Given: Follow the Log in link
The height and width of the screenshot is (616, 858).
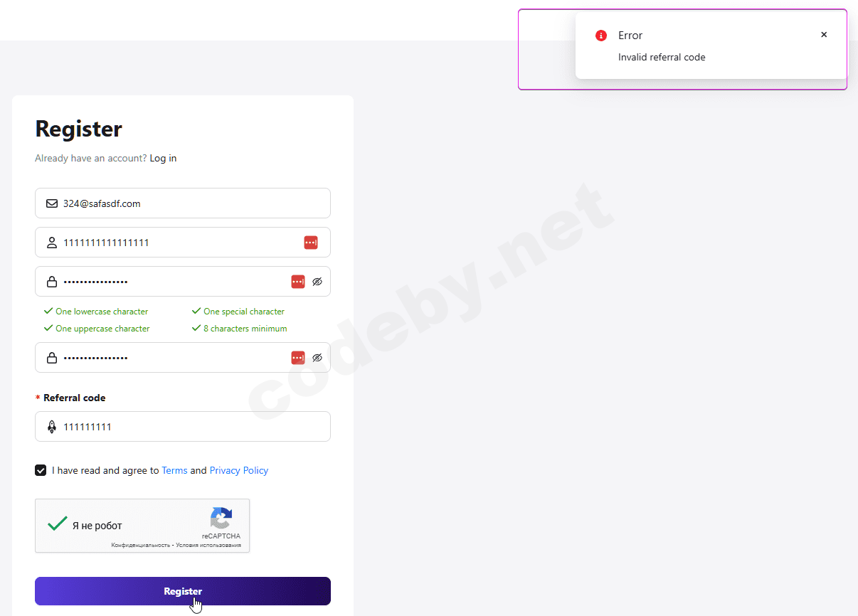Looking at the screenshot, I should point(163,158).
